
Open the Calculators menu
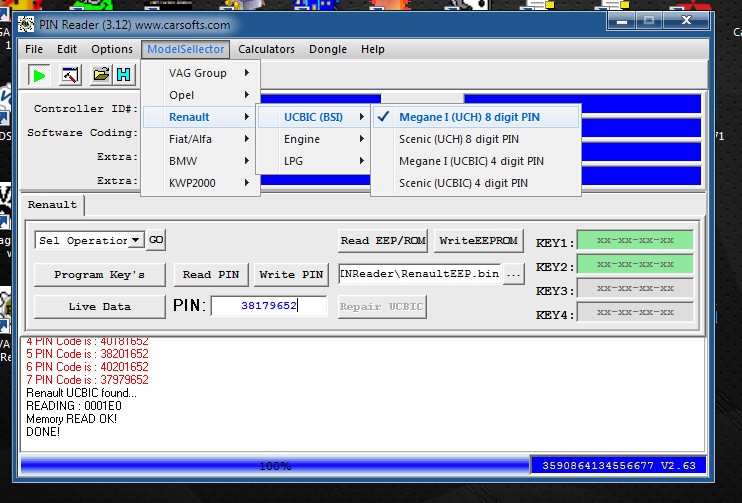click(266, 49)
